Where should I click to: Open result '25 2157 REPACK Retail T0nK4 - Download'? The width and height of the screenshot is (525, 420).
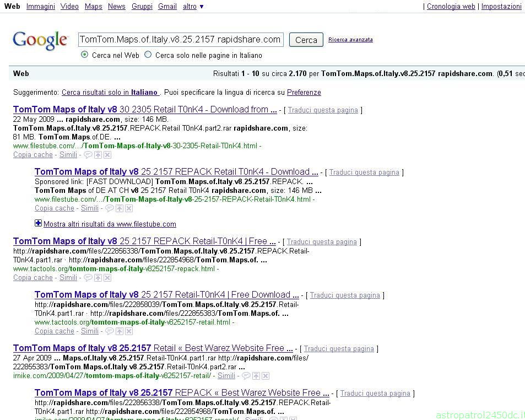176,172
